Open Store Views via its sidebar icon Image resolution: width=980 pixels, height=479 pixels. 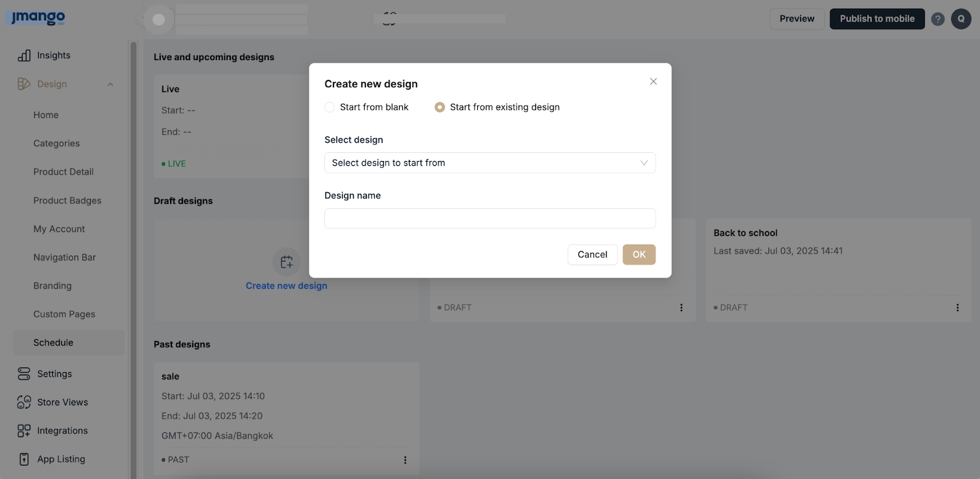tap(24, 402)
